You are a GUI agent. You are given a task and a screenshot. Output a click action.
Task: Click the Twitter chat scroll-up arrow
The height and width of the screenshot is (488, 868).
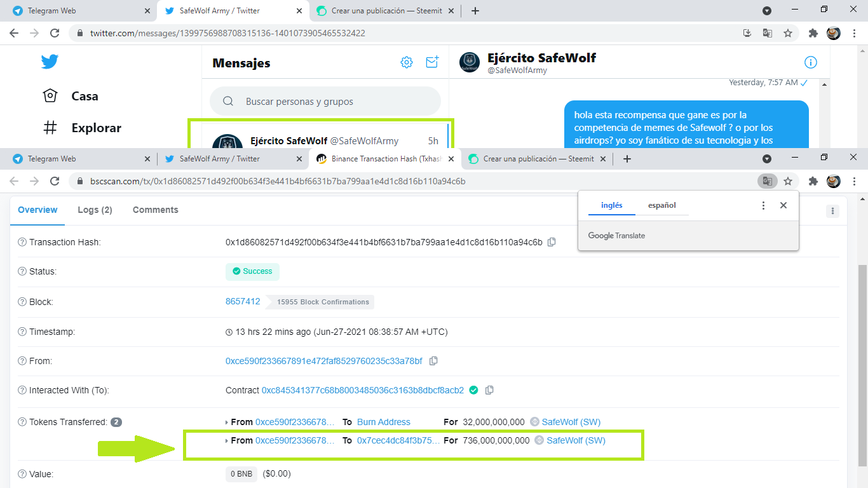824,85
